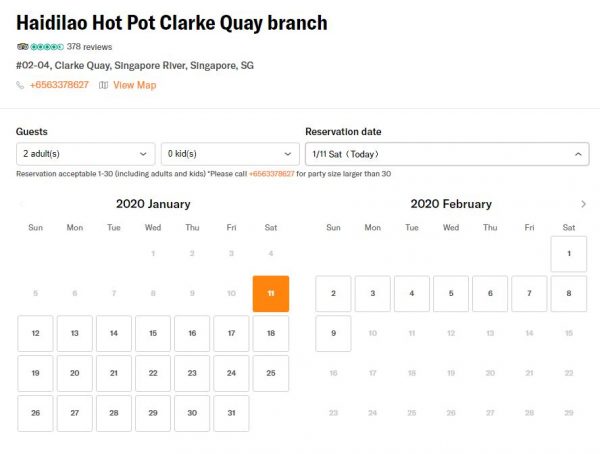Go to previous month with left arrow
The width and height of the screenshot is (600, 454).
21,204
